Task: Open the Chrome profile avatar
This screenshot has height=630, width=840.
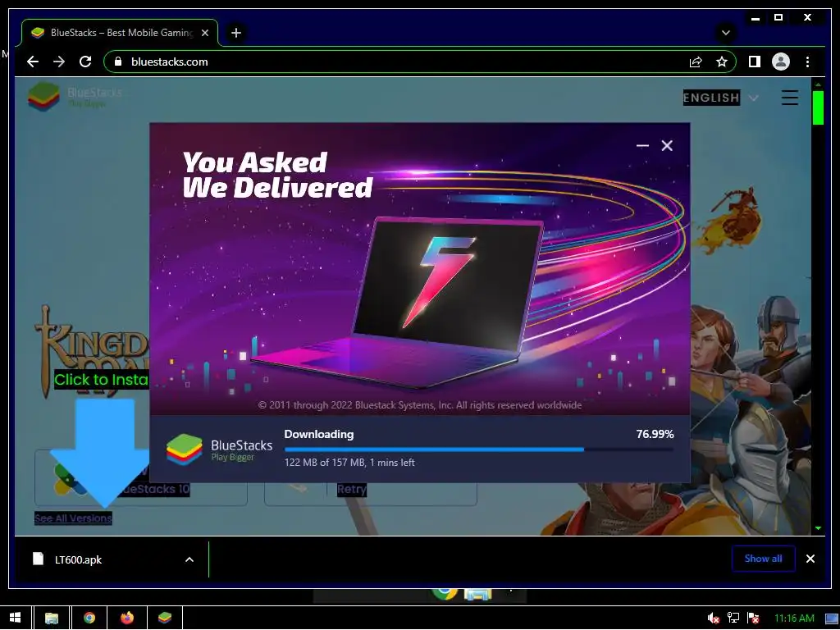Action: click(x=781, y=62)
